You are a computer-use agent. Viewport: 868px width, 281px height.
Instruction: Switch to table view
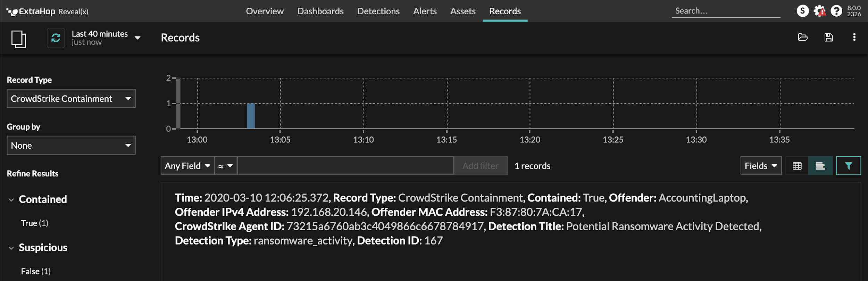point(797,166)
